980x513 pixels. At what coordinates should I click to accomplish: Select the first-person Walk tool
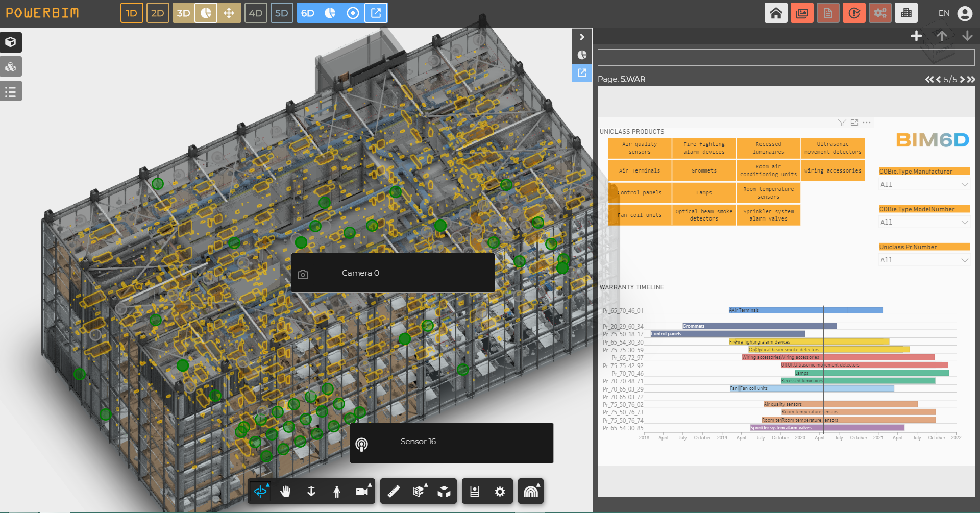337,491
